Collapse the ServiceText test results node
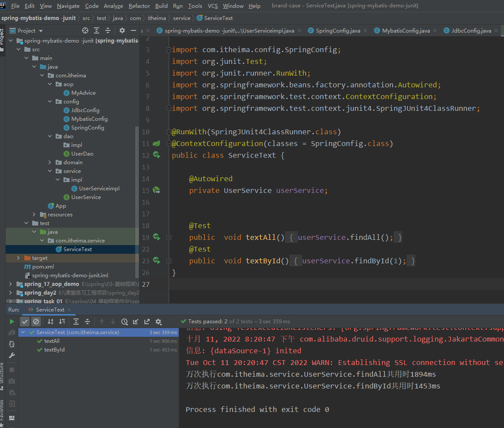Image resolution: width=504 pixels, height=428 pixels. pyautogui.click(x=23, y=332)
